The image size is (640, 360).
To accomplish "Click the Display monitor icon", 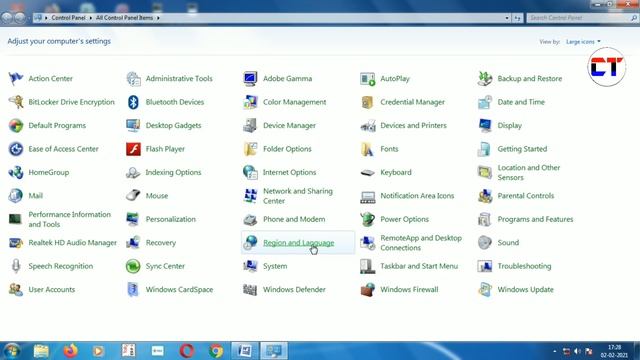I will coord(484,125).
